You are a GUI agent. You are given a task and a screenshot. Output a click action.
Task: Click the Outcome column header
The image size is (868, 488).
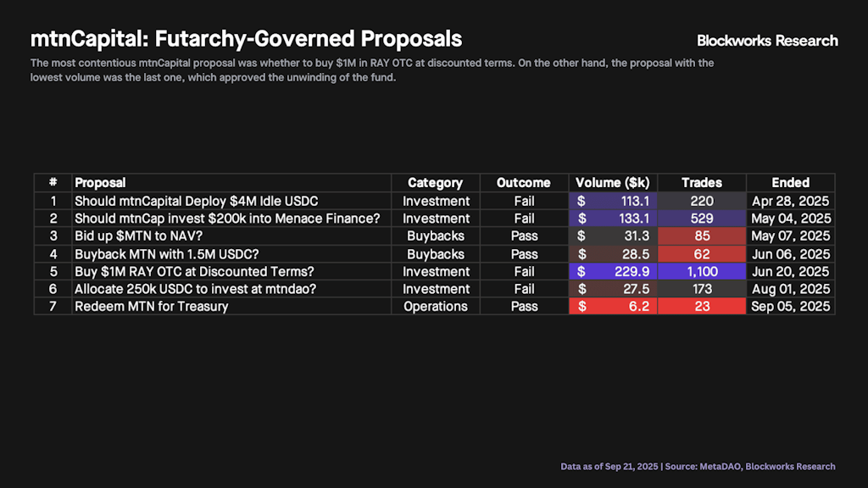click(523, 182)
